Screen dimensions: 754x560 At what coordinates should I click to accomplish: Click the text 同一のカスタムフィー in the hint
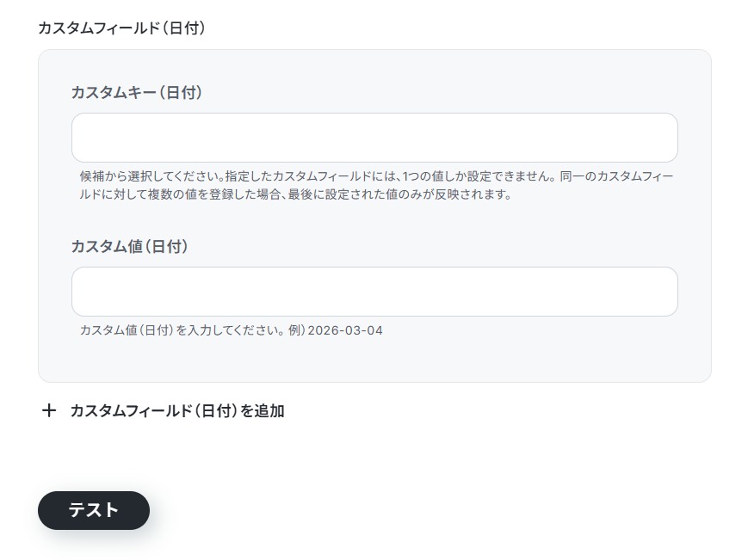pyautogui.click(x=616, y=176)
